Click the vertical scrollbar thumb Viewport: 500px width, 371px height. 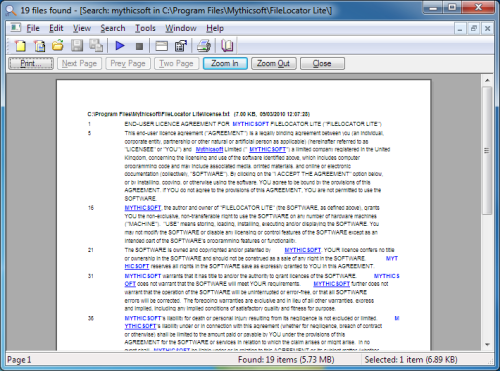[487, 150]
